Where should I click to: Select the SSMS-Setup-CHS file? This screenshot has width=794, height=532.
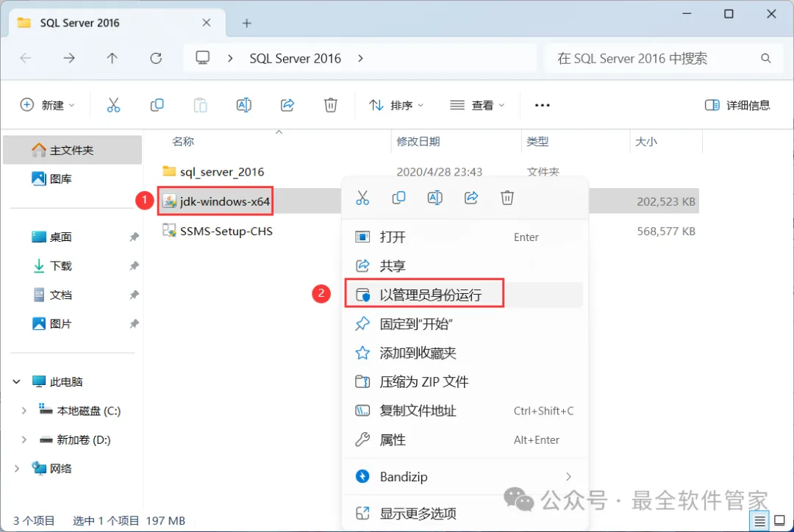(226, 231)
